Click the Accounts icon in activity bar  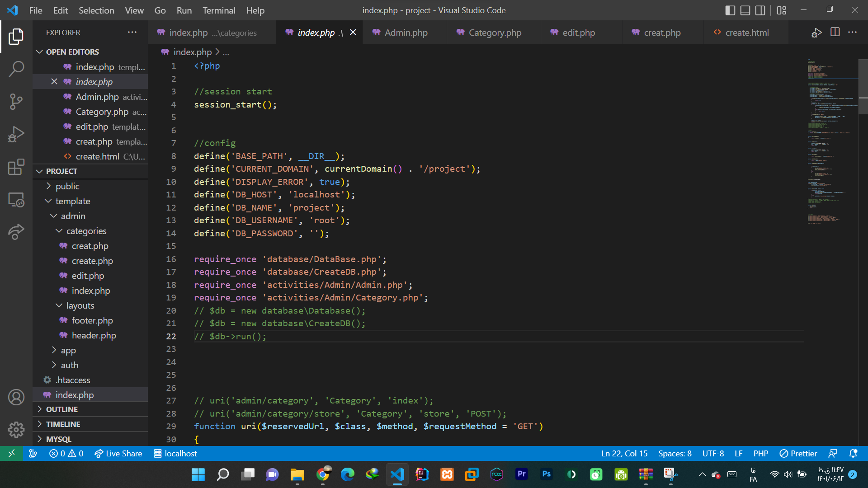16,397
